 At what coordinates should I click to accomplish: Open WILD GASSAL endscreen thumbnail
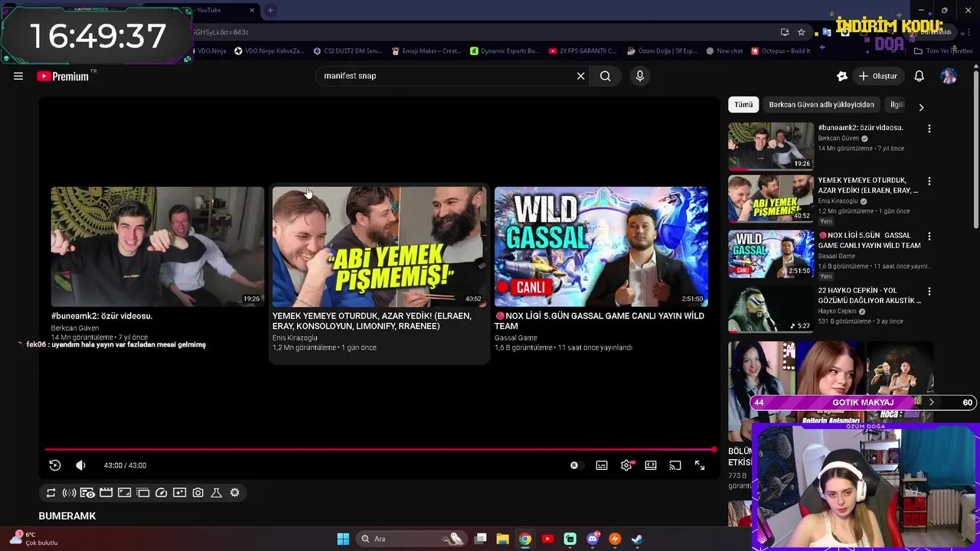tap(601, 246)
